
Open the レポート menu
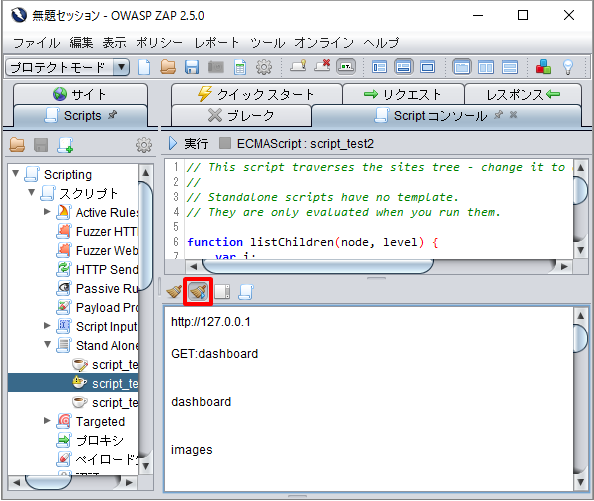click(x=216, y=43)
